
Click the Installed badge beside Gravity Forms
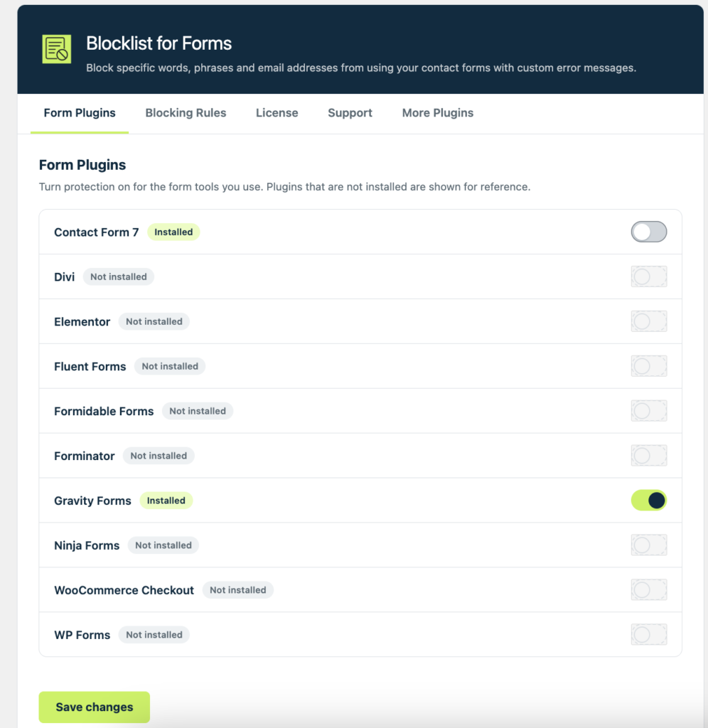(x=166, y=500)
